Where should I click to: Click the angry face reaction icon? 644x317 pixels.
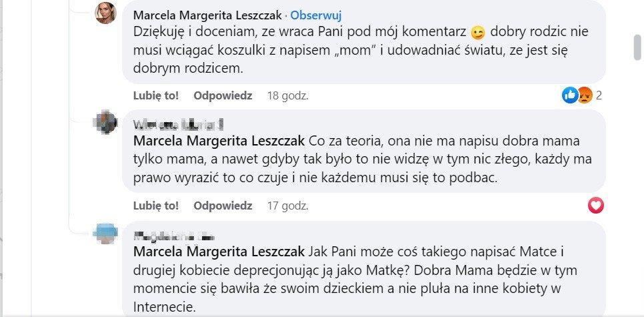(x=584, y=95)
